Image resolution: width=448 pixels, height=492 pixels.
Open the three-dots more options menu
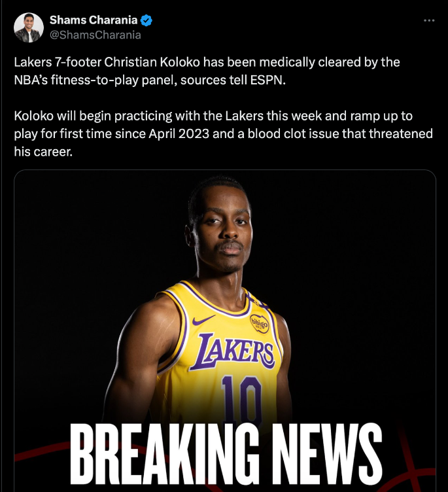point(429,20)
